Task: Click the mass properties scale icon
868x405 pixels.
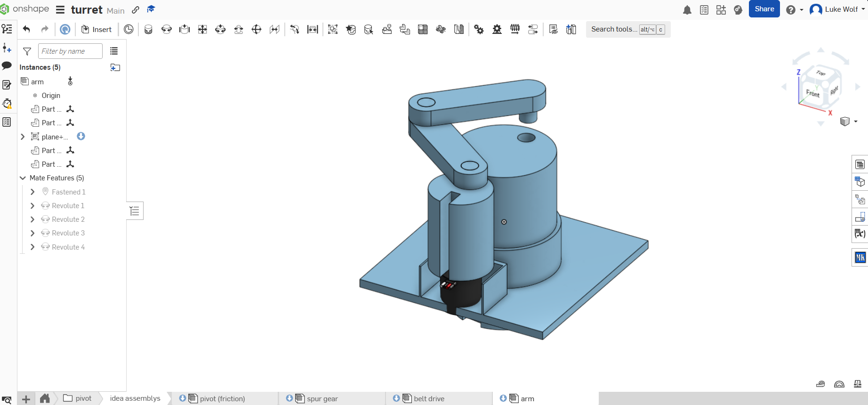Action: tap(858, 384)
